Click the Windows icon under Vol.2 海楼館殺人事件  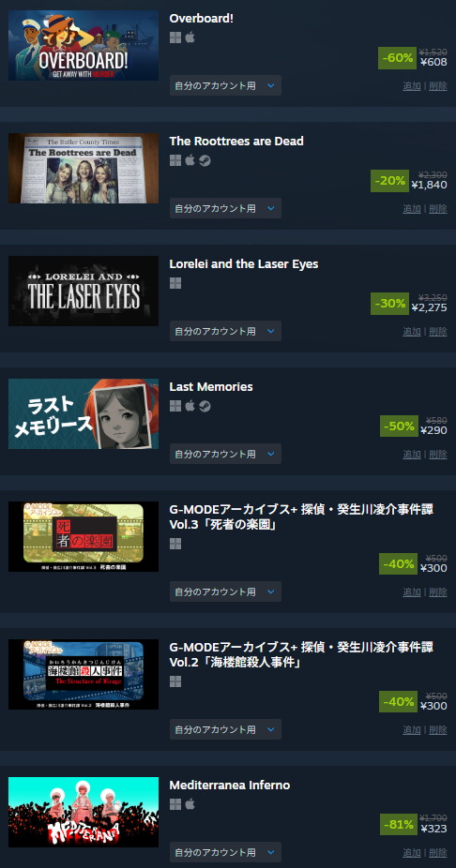175,681
